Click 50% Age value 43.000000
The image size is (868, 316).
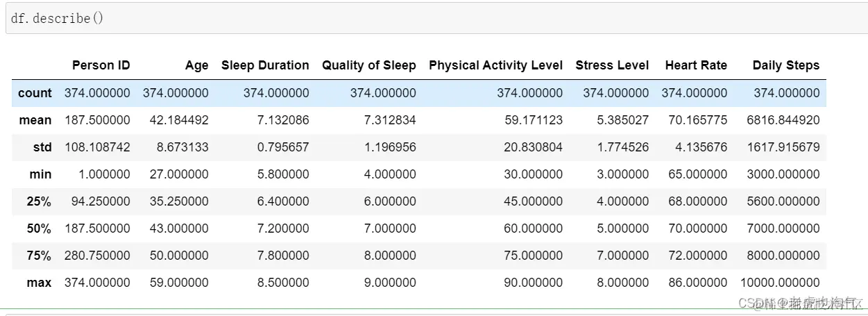click(179, 228)
